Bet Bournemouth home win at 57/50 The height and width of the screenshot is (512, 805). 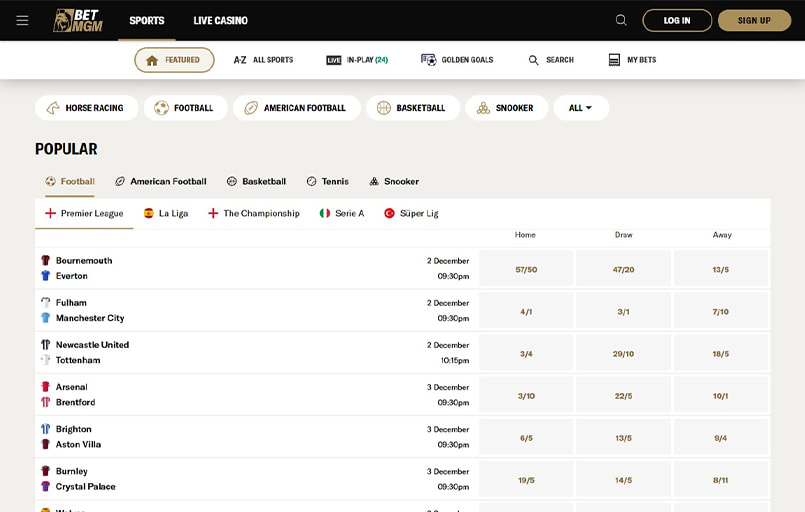point(526,269)
